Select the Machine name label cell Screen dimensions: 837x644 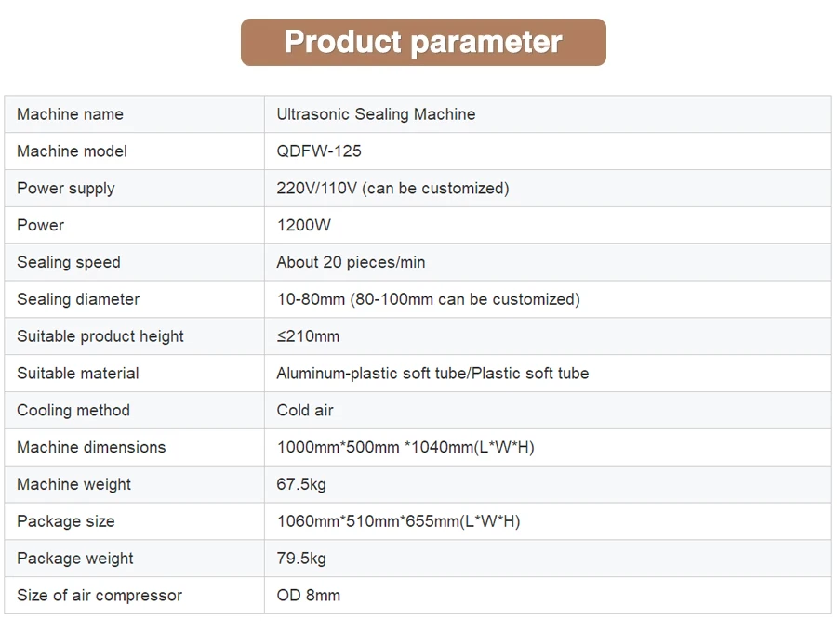[x=70, y=114]
